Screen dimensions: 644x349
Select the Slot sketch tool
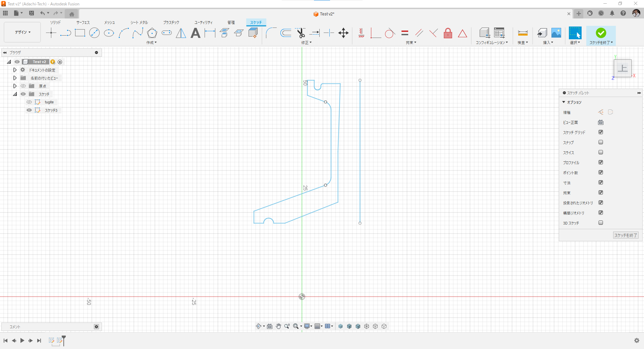coord(167,33)
